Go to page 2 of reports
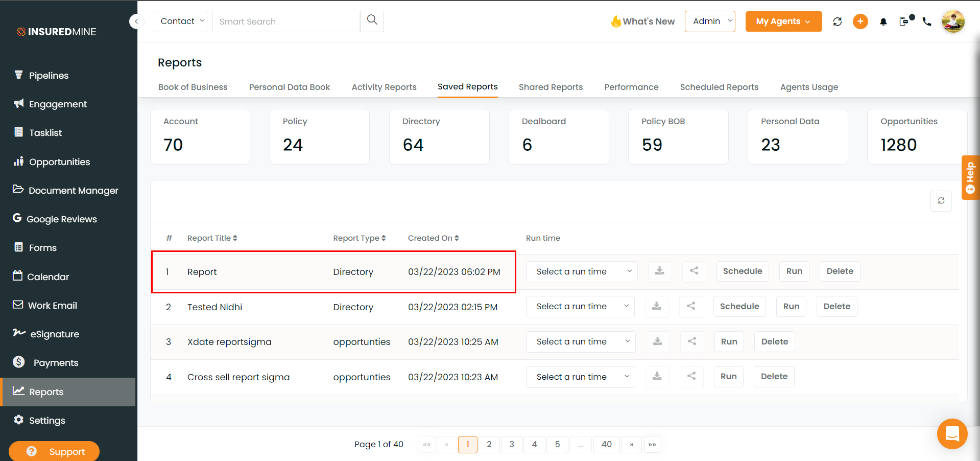 pos(489,445)
